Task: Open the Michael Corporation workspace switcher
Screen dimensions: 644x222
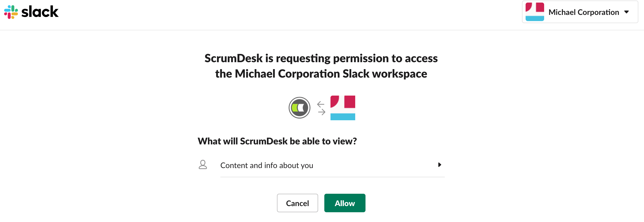Action: [x=580, y=12]
